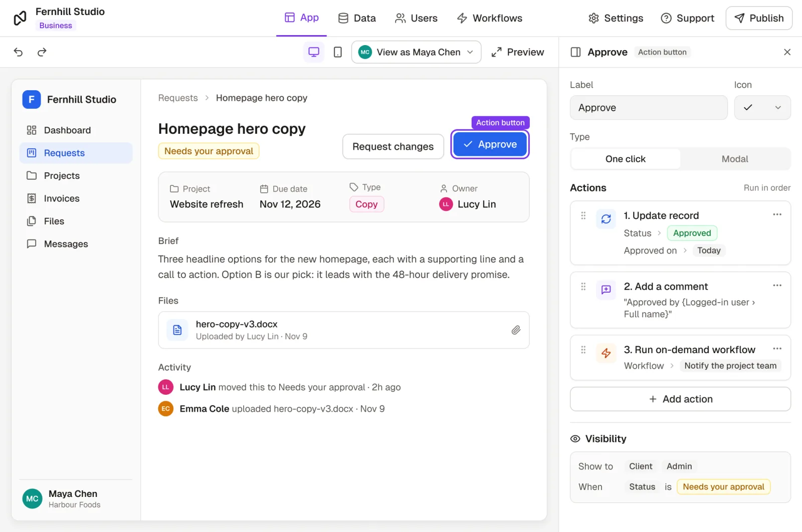Select One click type
Viewport: 802px width, 532px height.
pyautogui.click(x=626, y=159)
